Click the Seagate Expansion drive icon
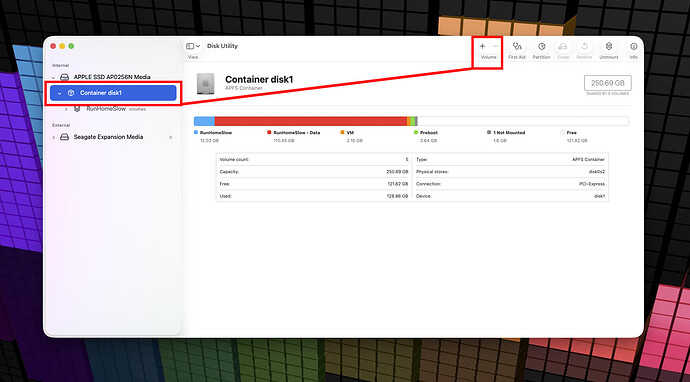Image resolution: width=690 pixels, height=382 pixels. (65, 137)
